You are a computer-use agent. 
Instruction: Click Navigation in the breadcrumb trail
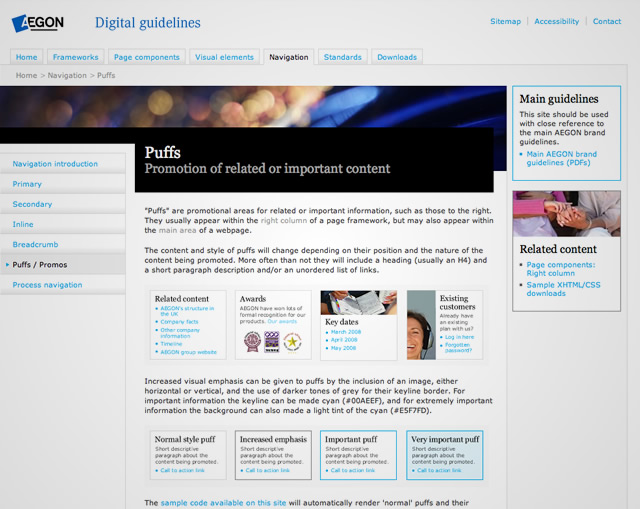pos(67,76)
